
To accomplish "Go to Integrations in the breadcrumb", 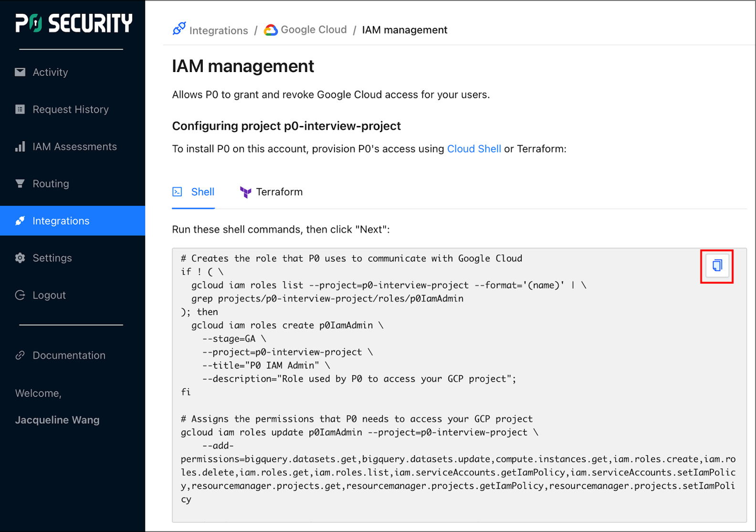I will [218, 31].
